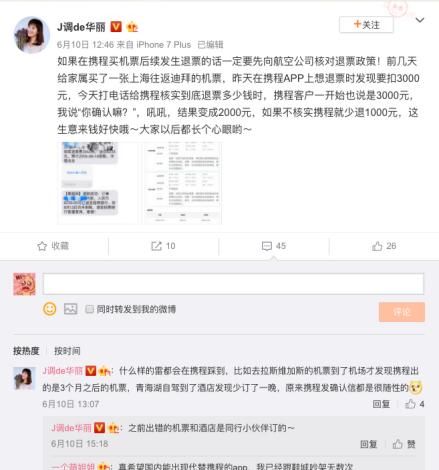This screenshot has width=439, height=470.
Task: Click the orange V verified badge beside the post author
Action: (116, 26)
